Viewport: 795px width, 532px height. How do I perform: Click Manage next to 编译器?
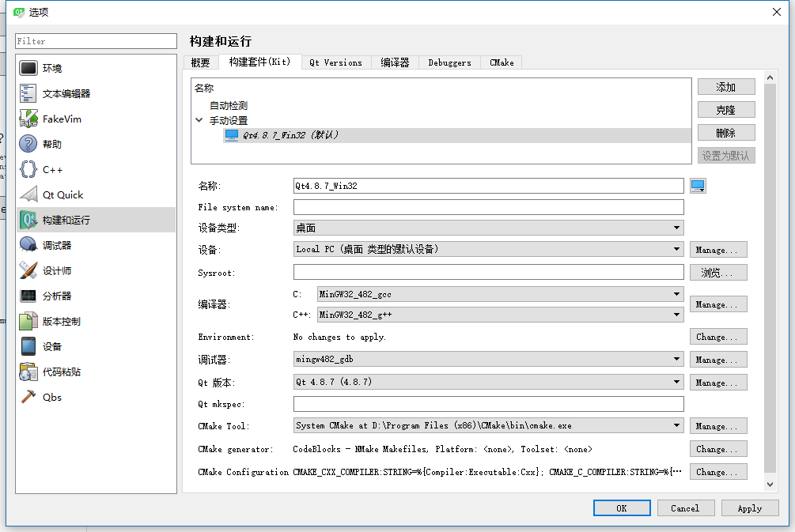718,304
